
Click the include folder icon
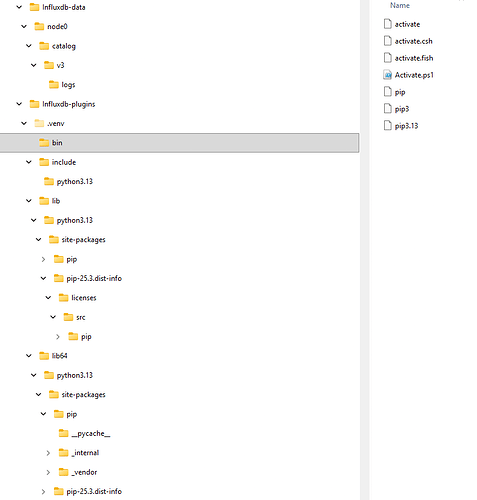(44, 162)
